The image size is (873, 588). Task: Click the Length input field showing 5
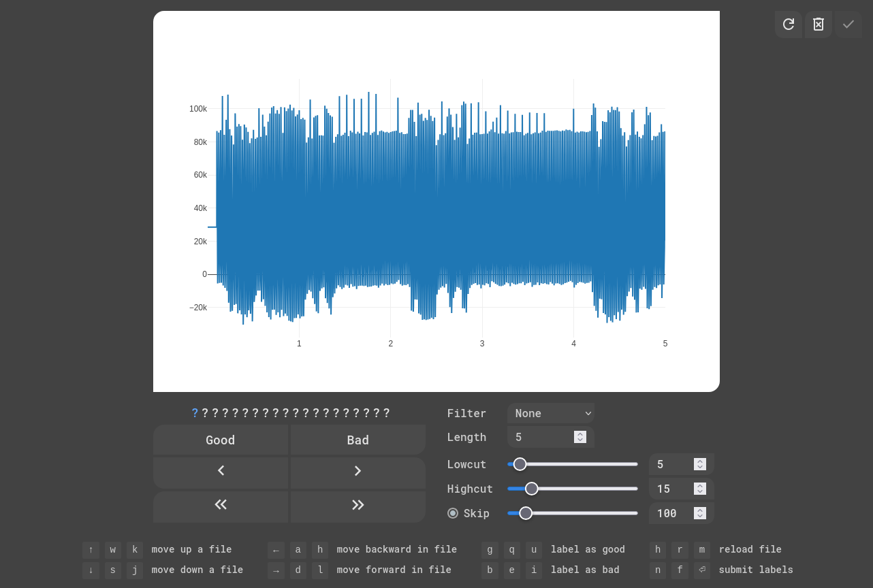point(541,437)
